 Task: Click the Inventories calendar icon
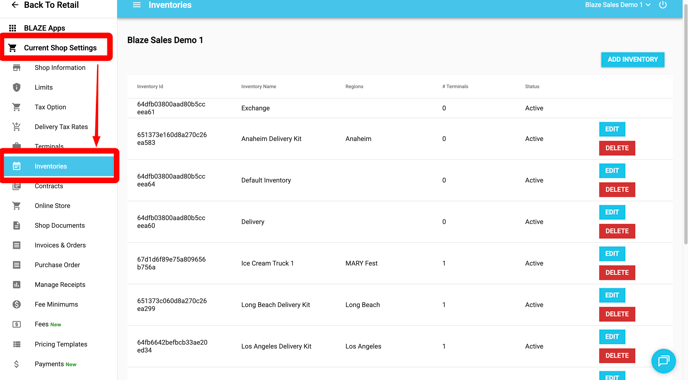point(17,166)
